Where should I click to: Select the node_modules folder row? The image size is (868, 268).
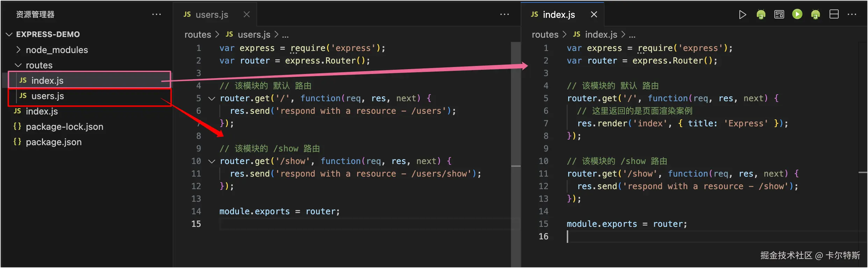pyautogui.click(x=87, y=50)
